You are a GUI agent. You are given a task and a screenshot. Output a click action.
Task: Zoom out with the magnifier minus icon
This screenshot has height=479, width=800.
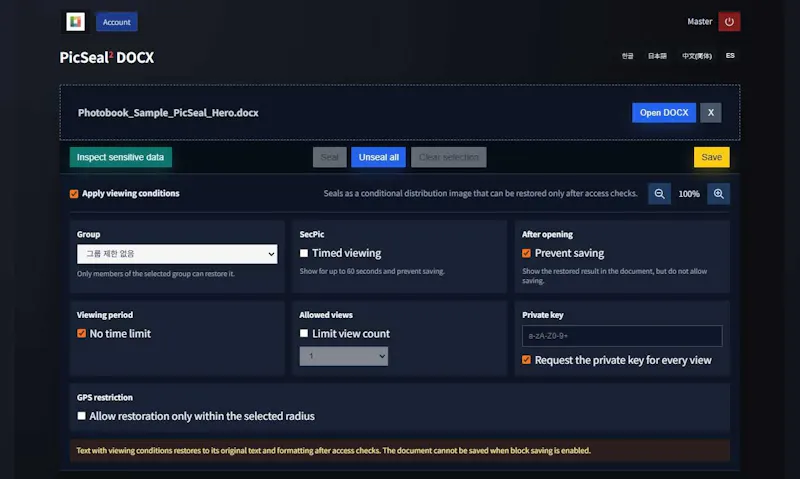pyautogui.click(x=659, y=194)
